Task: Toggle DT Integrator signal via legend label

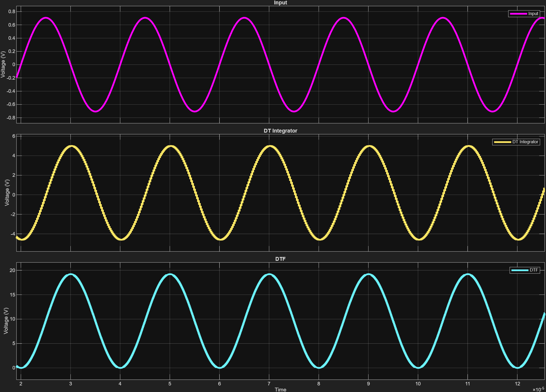Action: 525,142
